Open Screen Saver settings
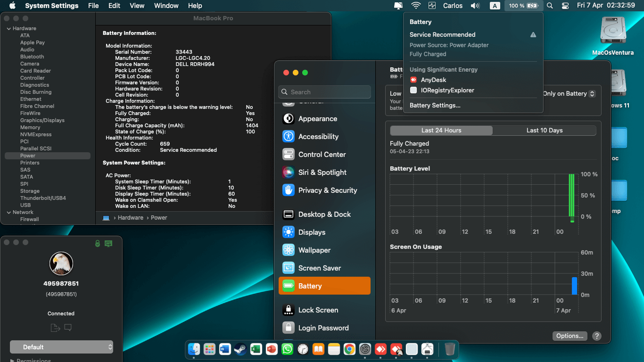 click(325, 268)
